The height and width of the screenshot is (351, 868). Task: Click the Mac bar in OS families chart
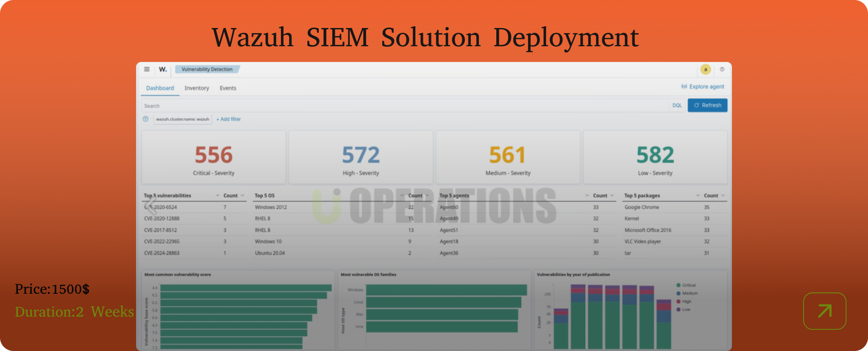point(442,314)
